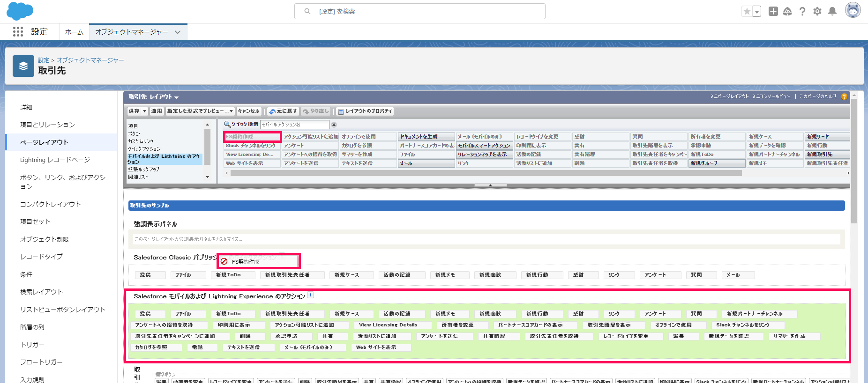Viewport: 868px width, 384px height.
Task: Select 項目 in the palette category list
Action: [x=133, y=126]
